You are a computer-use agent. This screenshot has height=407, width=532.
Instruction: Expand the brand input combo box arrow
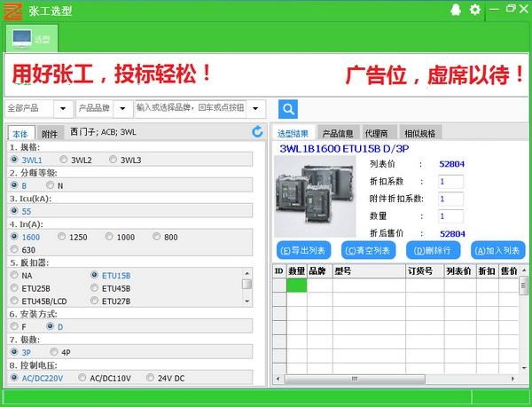[255, 109]
